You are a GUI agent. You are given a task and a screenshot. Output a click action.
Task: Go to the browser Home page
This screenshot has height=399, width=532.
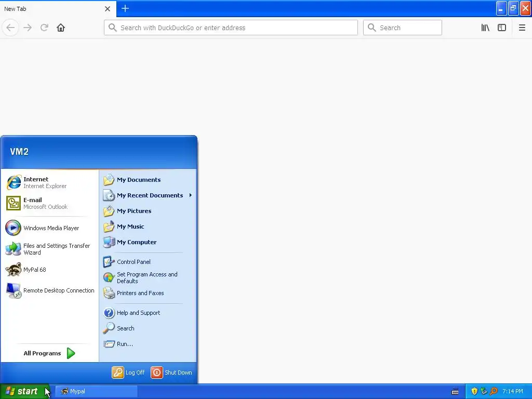coord(61,28)
